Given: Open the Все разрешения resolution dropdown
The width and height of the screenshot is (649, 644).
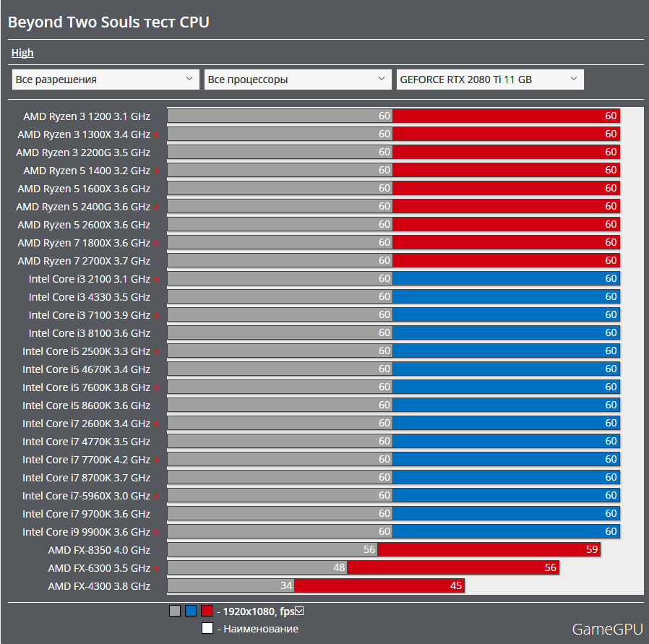Looking at the screenshot, I should point(106,80).
